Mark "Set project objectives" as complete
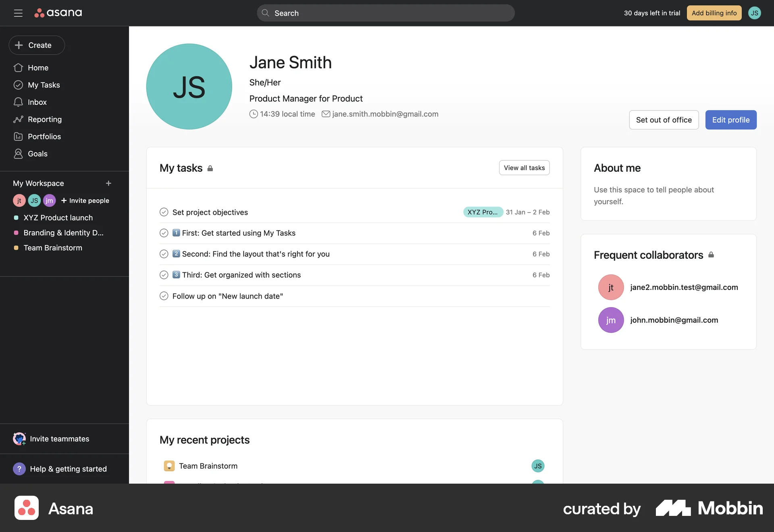 (164, 212)
